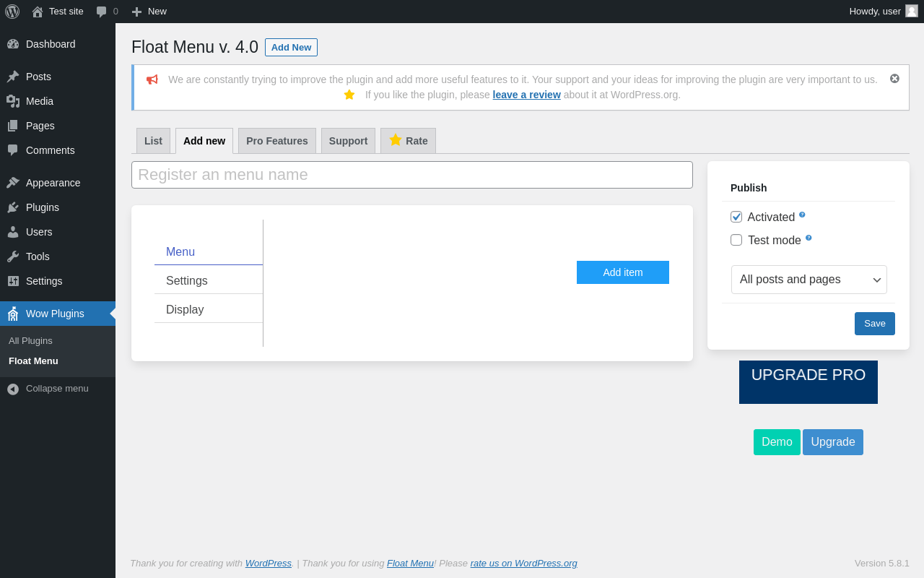The width and height of the screenshot is (924, 578).
Task: Open the All posts and pages dropdown
Action: coord(809,280)
